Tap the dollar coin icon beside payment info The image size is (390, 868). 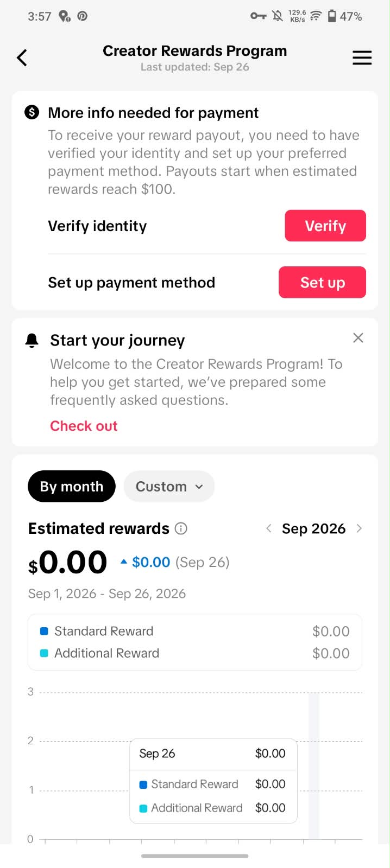coord(32,112)
